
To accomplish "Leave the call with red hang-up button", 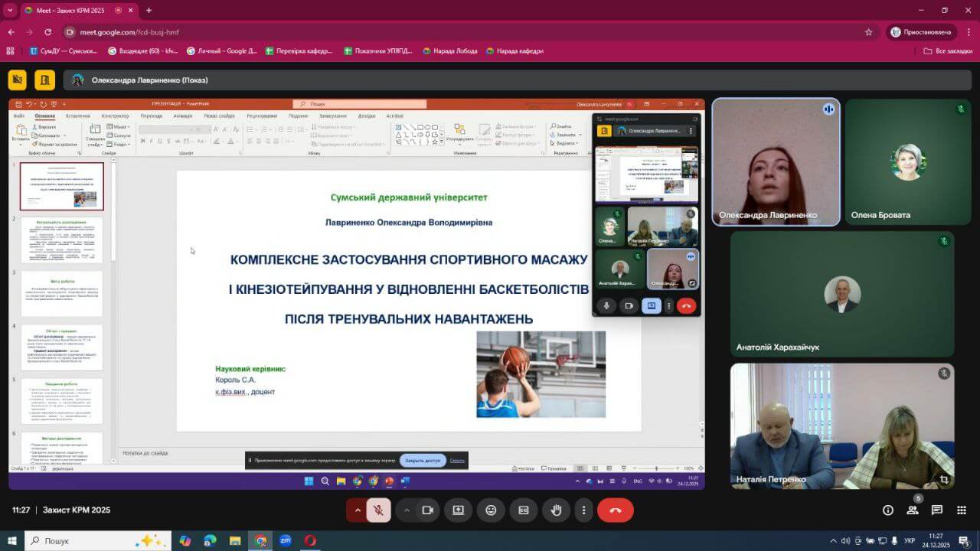I will click(x=615, y=510).
